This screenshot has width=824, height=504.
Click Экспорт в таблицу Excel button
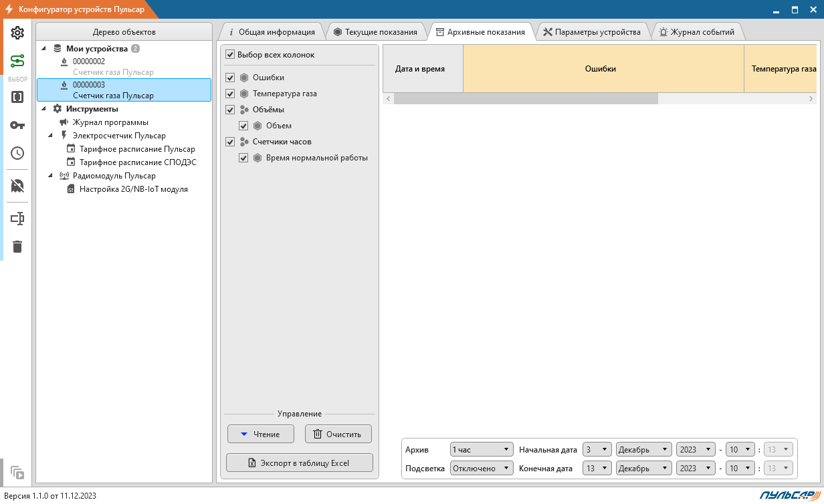[300, 463]
